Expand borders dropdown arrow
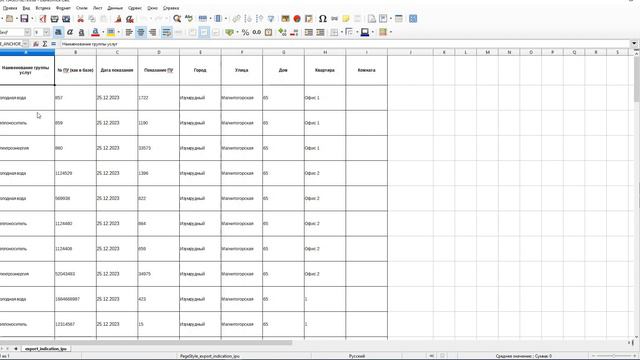The height and width of the screenshot is (360, 640). [341, 32]
